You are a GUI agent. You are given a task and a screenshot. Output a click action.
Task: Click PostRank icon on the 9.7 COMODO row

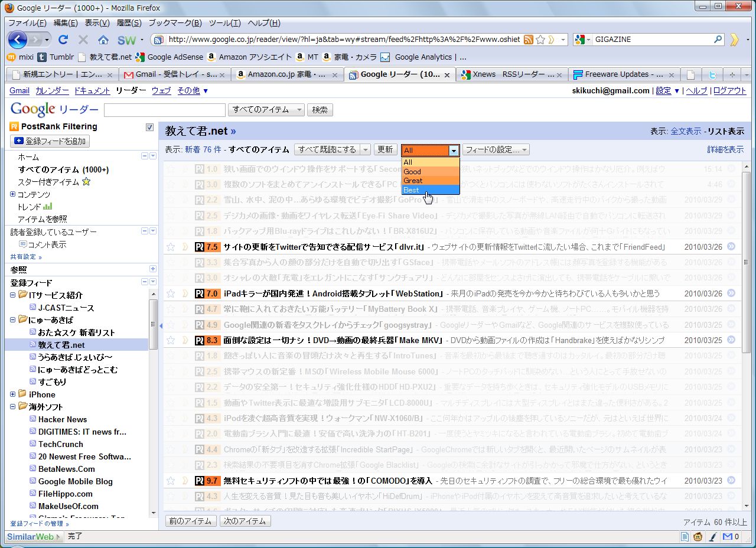pos(200,481)
